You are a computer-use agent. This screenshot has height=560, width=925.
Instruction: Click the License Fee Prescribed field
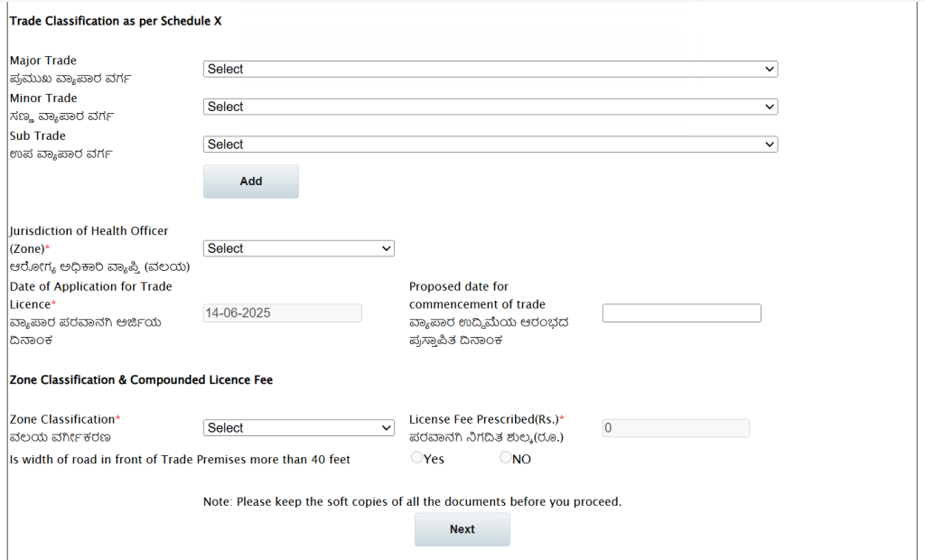pos(676,428)
